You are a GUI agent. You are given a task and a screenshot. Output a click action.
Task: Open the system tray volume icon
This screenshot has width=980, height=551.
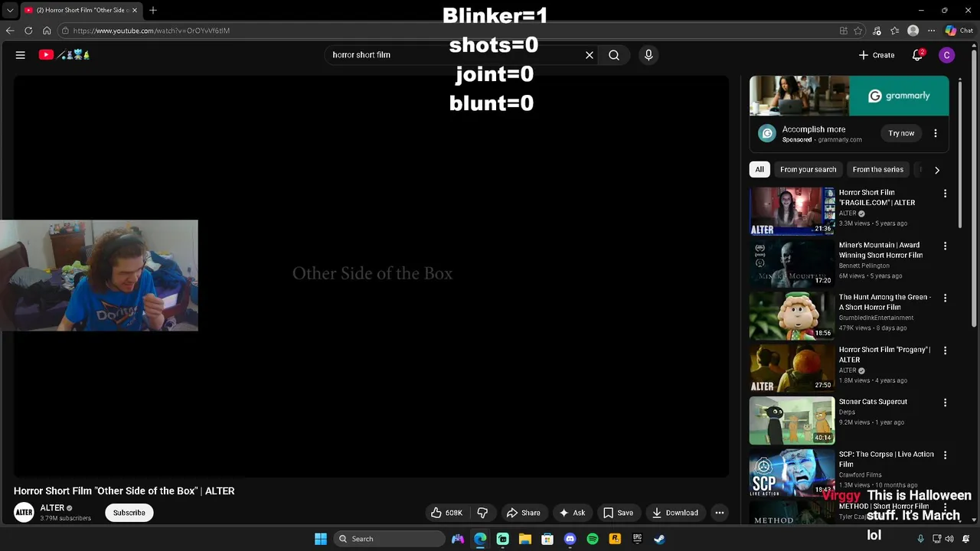click(x=950, y=539)
